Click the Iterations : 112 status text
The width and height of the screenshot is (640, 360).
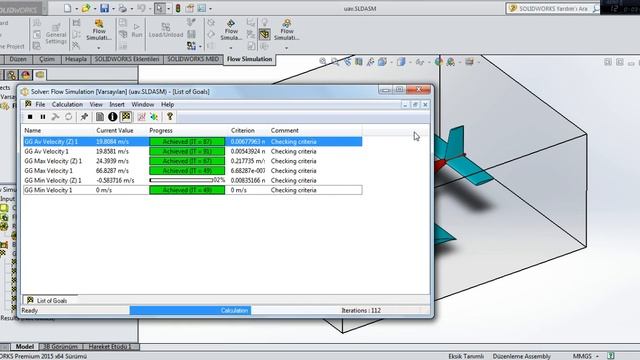361,311
